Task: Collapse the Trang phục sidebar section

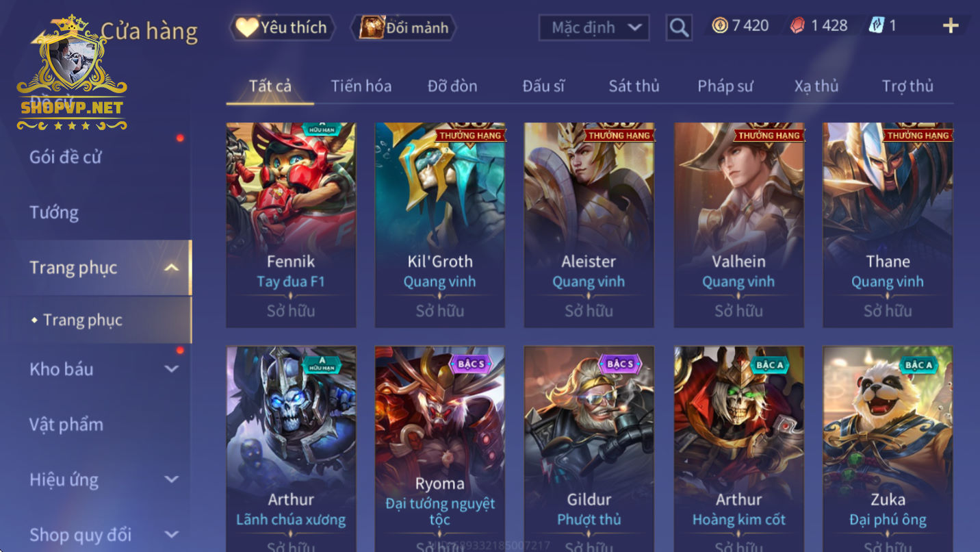Action: pos(172,268)
